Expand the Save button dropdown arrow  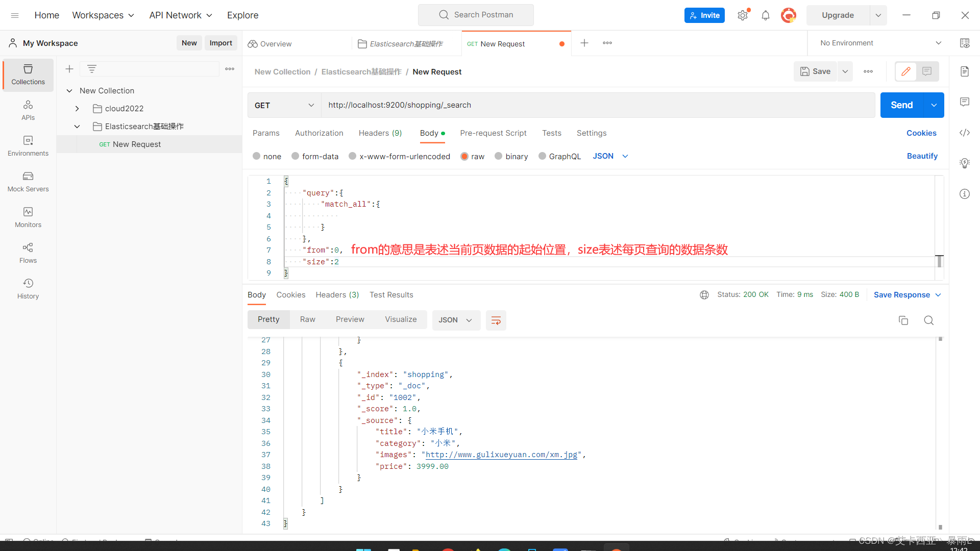click(x=845, y=71)
